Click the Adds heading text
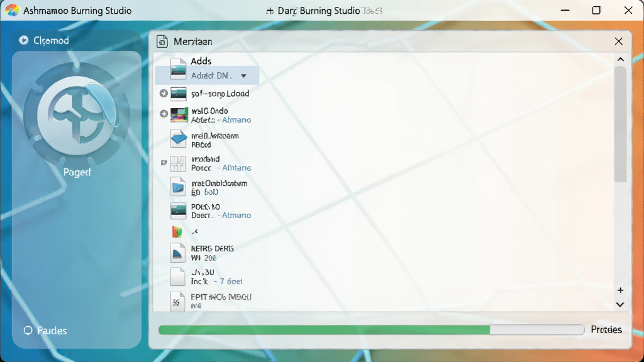Screen dimensions: 644x362 201,61
